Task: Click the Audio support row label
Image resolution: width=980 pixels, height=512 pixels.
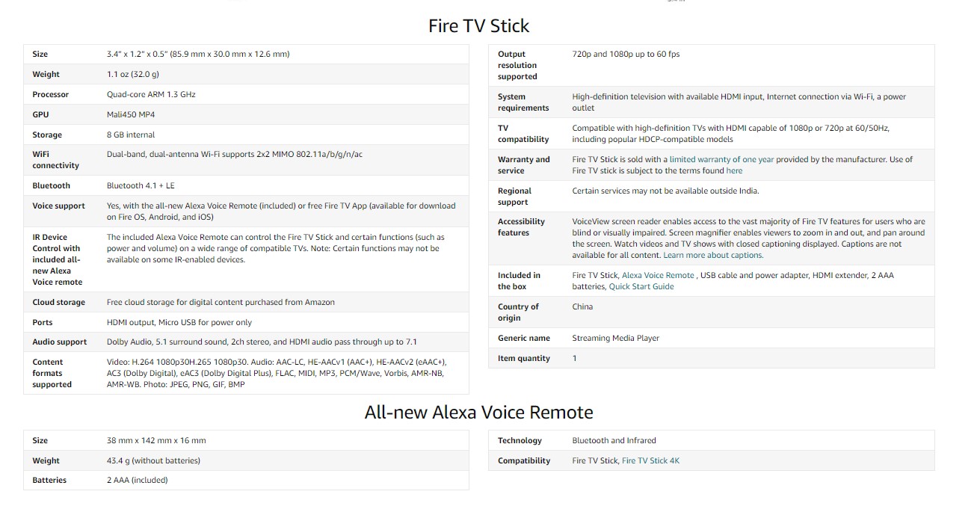Action: pyautogui.click(x=60, y=342)
